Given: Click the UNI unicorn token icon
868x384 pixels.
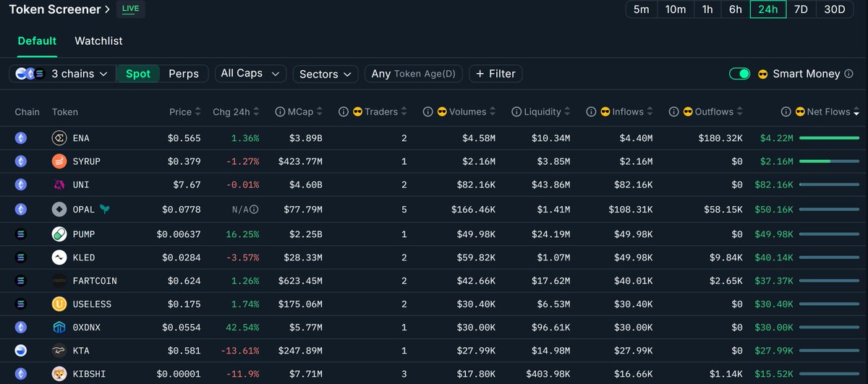Looking at the screenshot, I should [x=59, y=185].
